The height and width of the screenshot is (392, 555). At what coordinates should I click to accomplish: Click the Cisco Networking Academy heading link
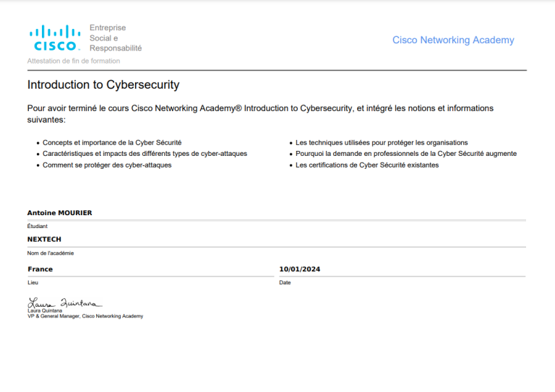[x=453, y=40]
